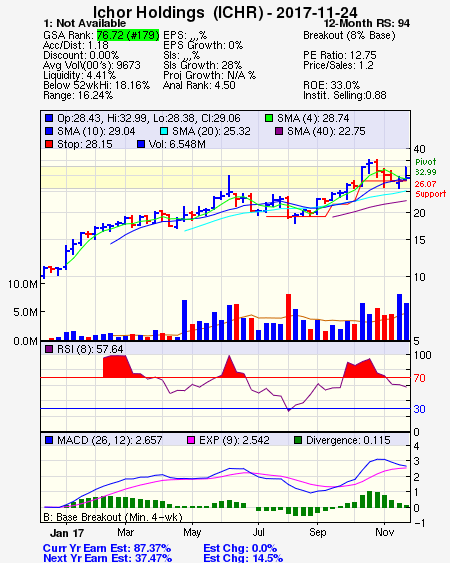Click the magenta EXP (9) legend swatch

[191, 440]
